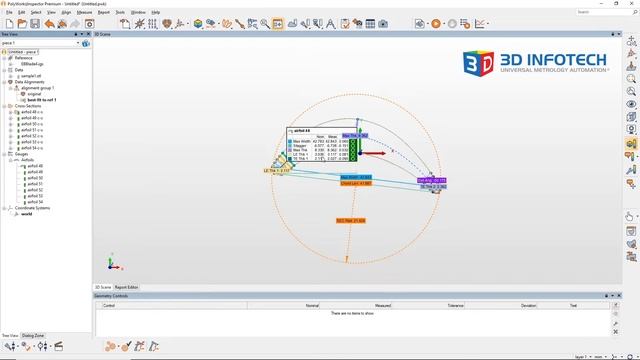
Task: Click the starburst point tool icon
Action: point(140,24)
